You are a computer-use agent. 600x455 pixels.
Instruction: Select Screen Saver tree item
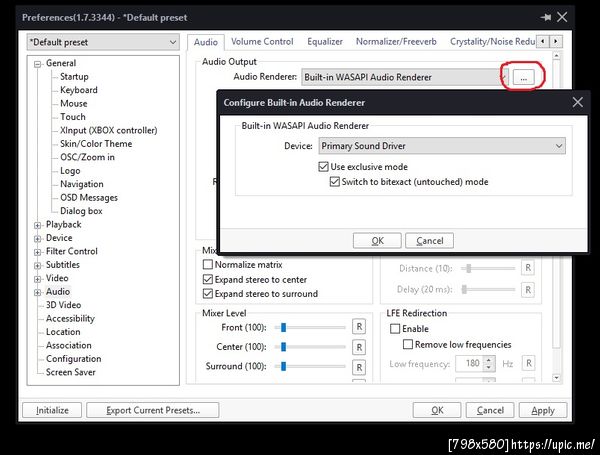pos(70,372)
